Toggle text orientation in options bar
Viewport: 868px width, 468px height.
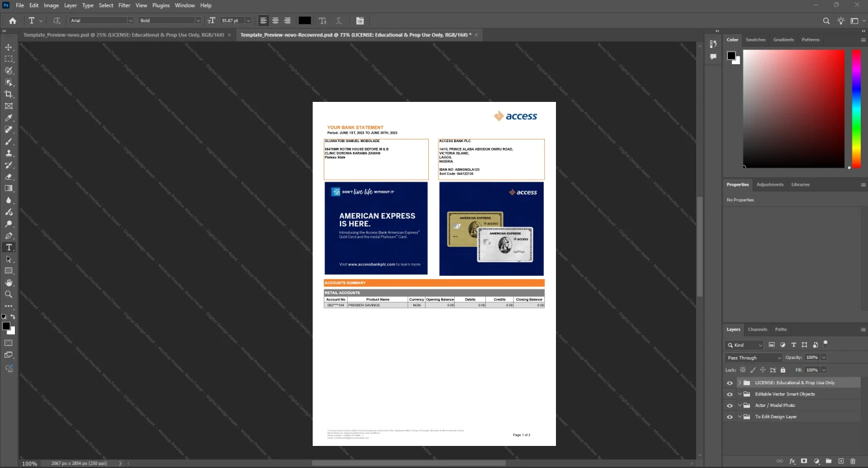[x=56, y=21]
